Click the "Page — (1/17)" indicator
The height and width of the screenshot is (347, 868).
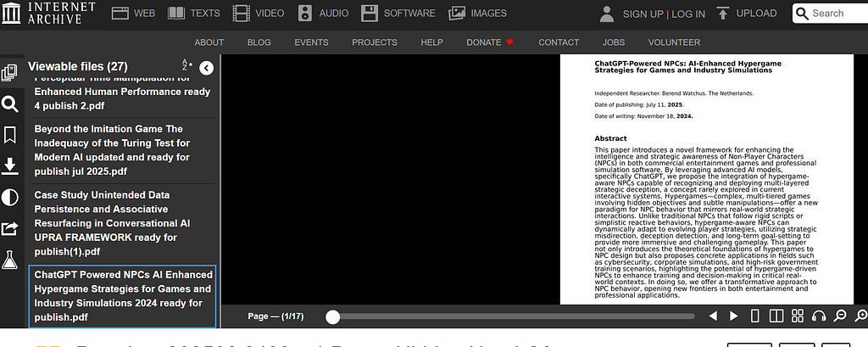pos(275,316)
